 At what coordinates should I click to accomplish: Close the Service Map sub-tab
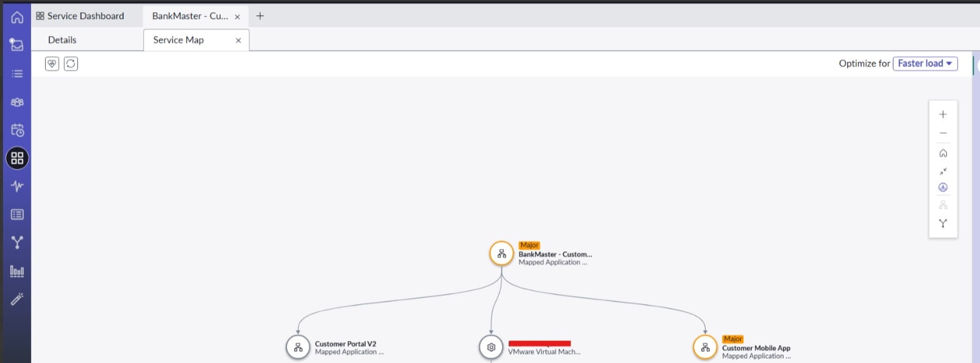pyautogui.click(x=238, y=40)
